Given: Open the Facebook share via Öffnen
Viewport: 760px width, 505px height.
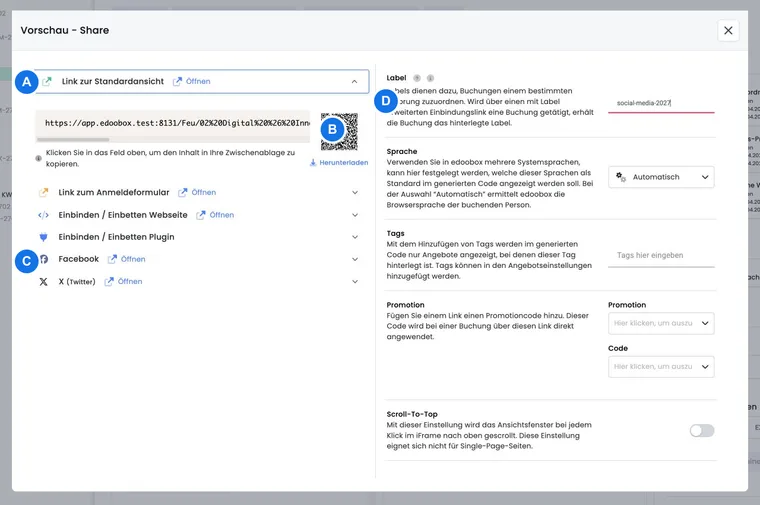Looking at the screenshot, I should (127, 259).
